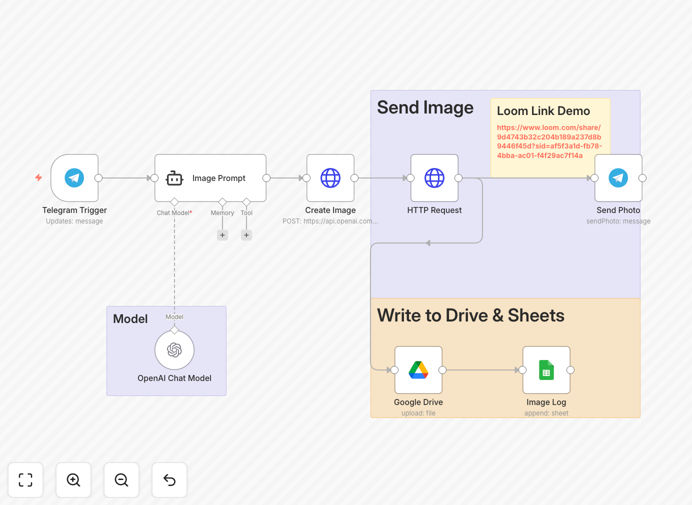Click the 'append: sheet' subtitle

point(546,413)
